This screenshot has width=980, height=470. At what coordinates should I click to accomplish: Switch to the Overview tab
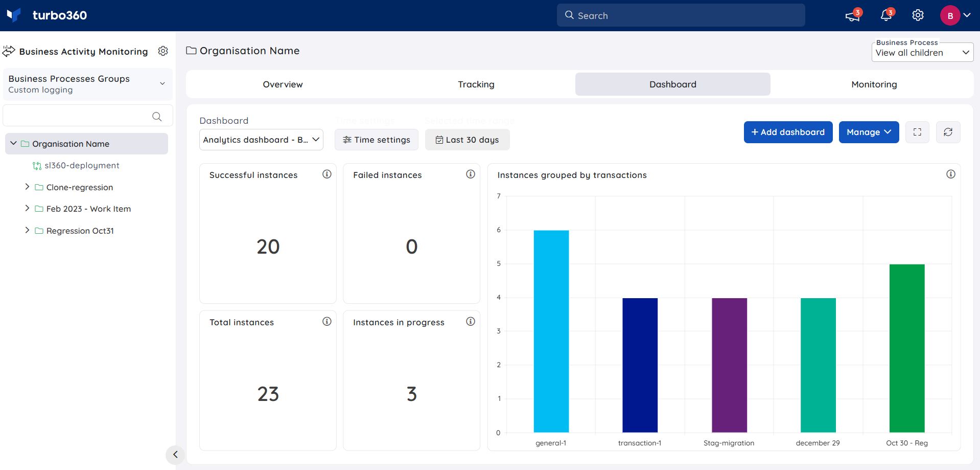(283, 84)
